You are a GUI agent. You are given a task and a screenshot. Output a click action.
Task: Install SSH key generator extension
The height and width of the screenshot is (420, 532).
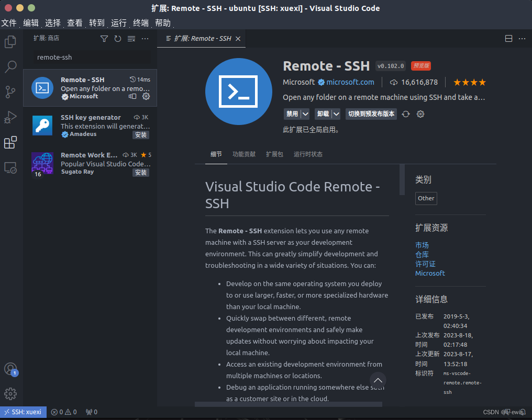[141, 135]
